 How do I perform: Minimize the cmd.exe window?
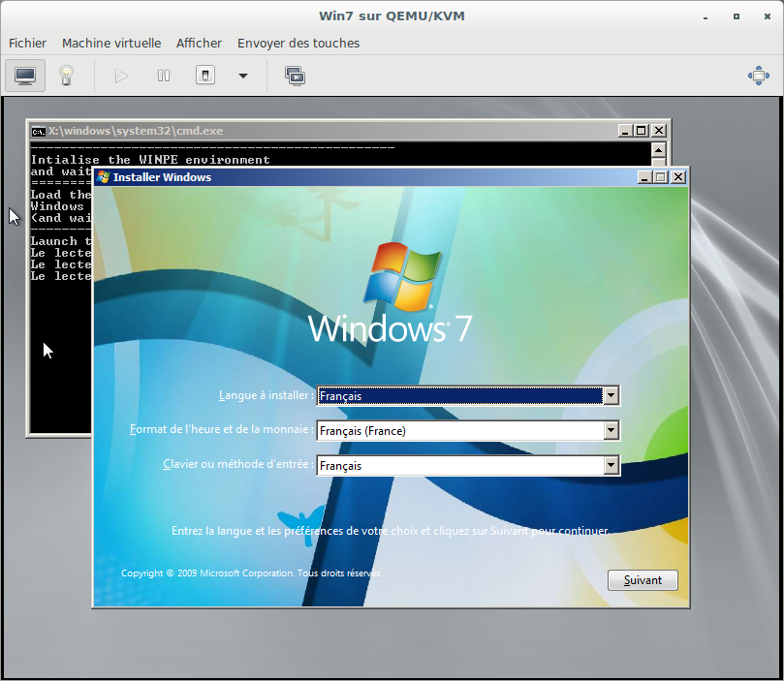tap(625, 131)
